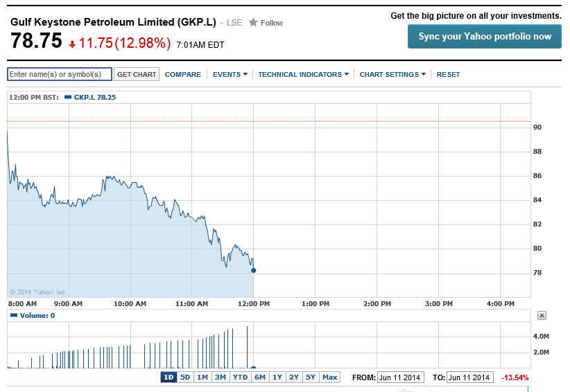Reset the chart
The width and height of the screenshot is (570, 392).
pyautogui.click(x=448, y=74)
